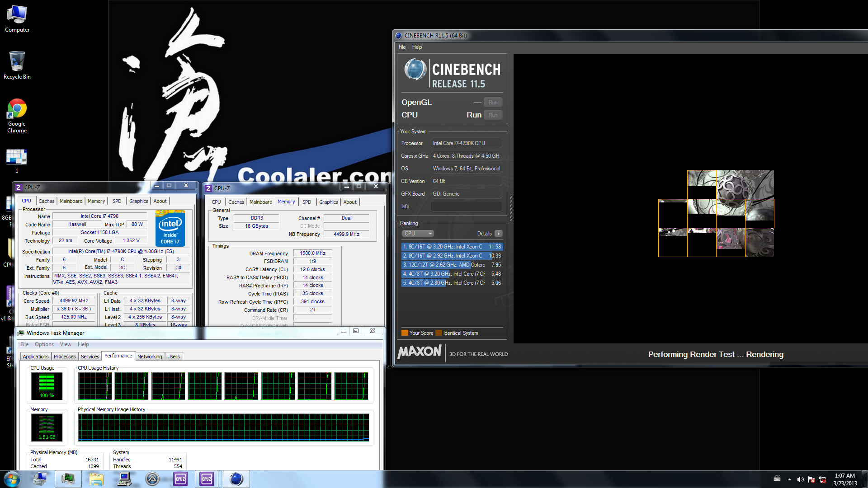Select ranking entry 5 Core i7 2.80 GHz

coord(452,283)
